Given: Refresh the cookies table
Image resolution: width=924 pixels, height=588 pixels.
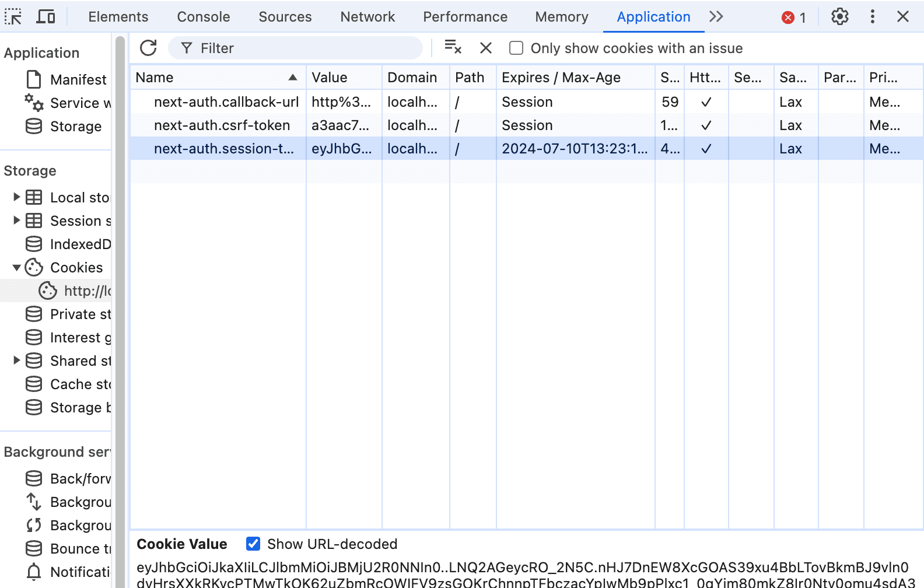Looking at the screenshot, I should point(148,48).
